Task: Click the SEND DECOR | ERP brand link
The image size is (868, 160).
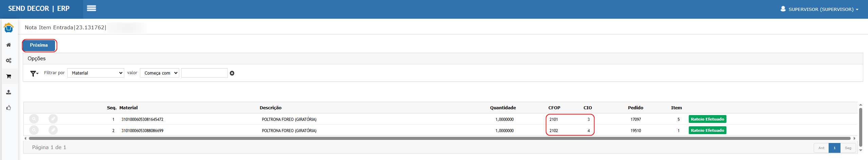Action: pos(39,9)
